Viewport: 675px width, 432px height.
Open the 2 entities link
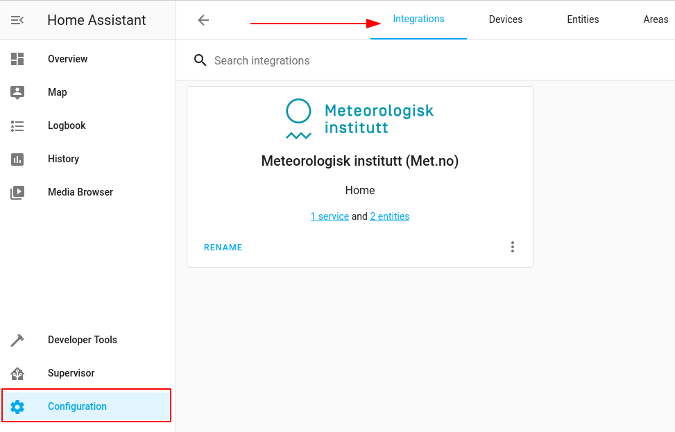[x=390, y=216]
